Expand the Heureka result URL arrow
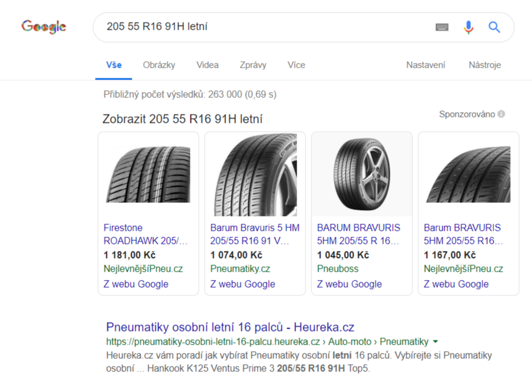The image size is (532, 392). 436,342
